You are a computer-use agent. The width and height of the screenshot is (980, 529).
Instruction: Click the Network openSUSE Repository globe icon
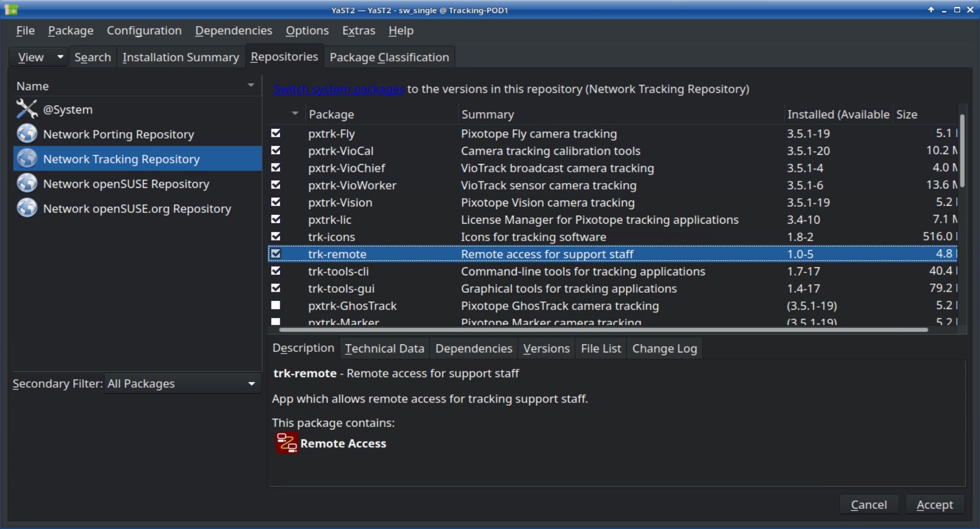point(27,184)
